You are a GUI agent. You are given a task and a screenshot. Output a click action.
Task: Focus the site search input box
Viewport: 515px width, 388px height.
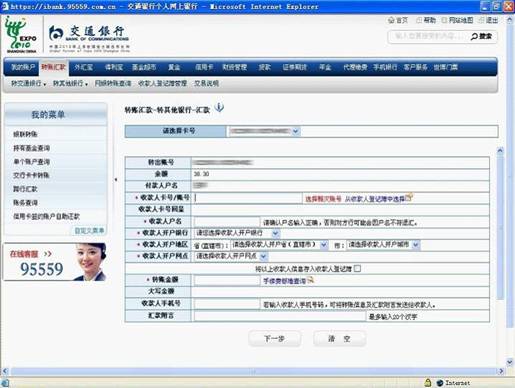click(428, 36)
